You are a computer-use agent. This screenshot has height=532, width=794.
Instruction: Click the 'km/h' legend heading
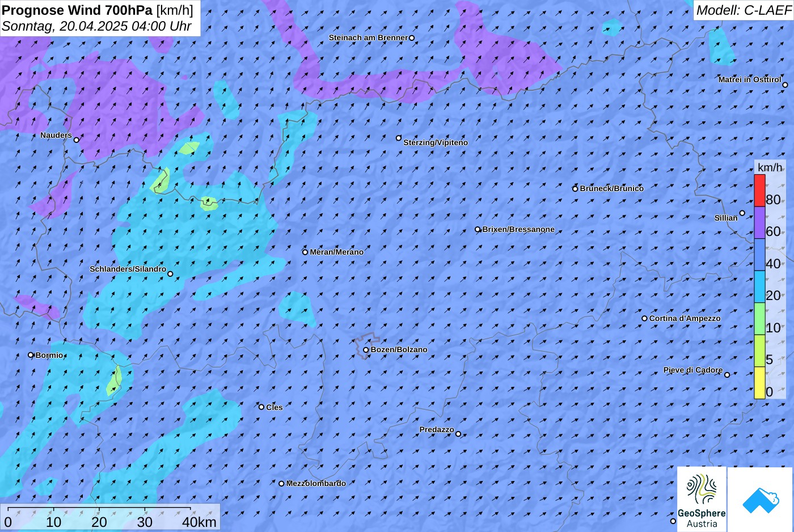[x=770, y=167]
